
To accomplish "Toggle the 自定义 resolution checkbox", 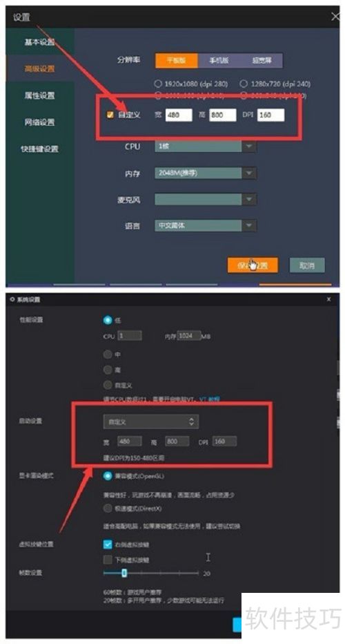I will (110, 115).
